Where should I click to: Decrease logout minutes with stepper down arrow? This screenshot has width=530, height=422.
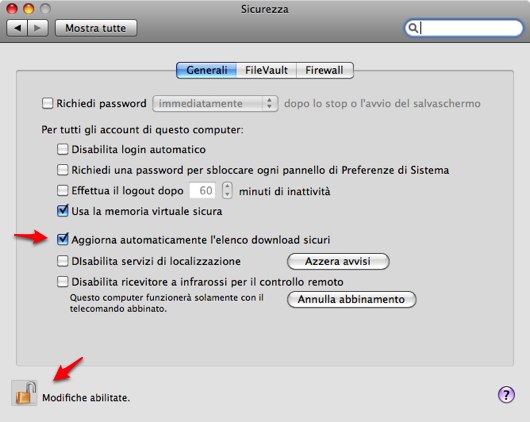pos(227,194)
